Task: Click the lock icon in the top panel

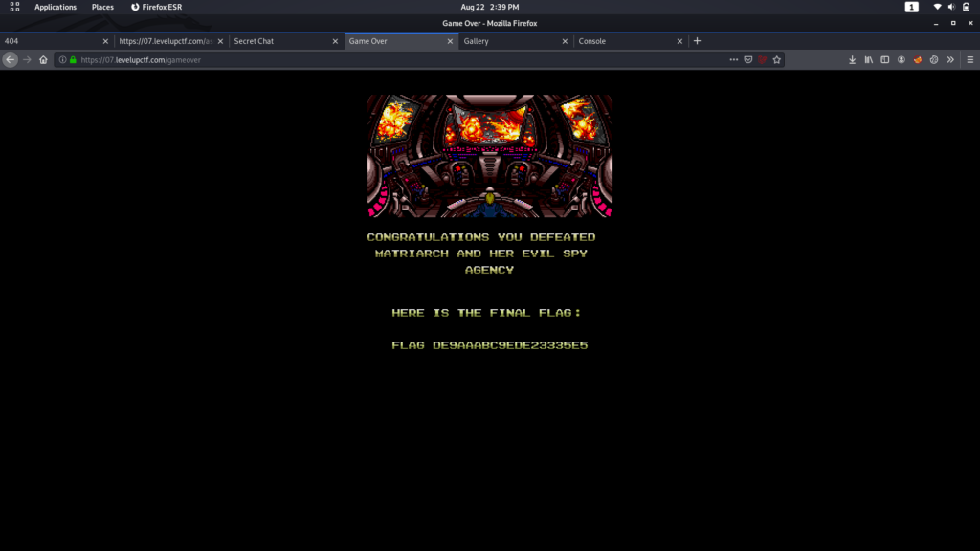Action: pyautogui.click(x=967, y=7)
